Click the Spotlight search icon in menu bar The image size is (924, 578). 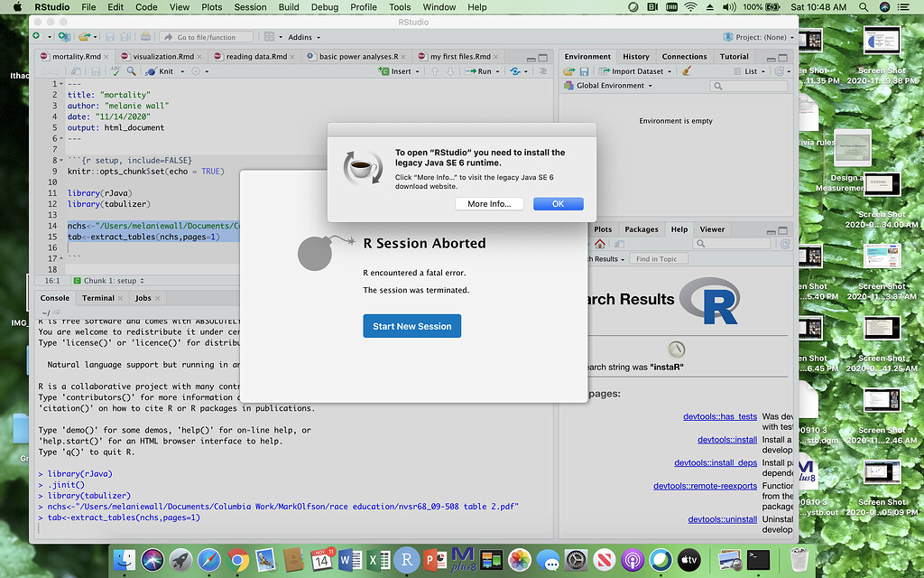tap(864, 7)
